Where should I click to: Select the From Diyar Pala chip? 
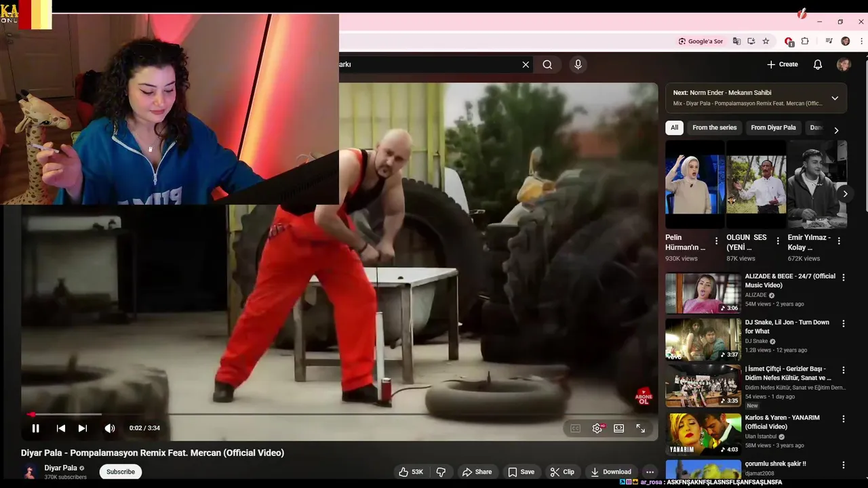click(773, 127)
